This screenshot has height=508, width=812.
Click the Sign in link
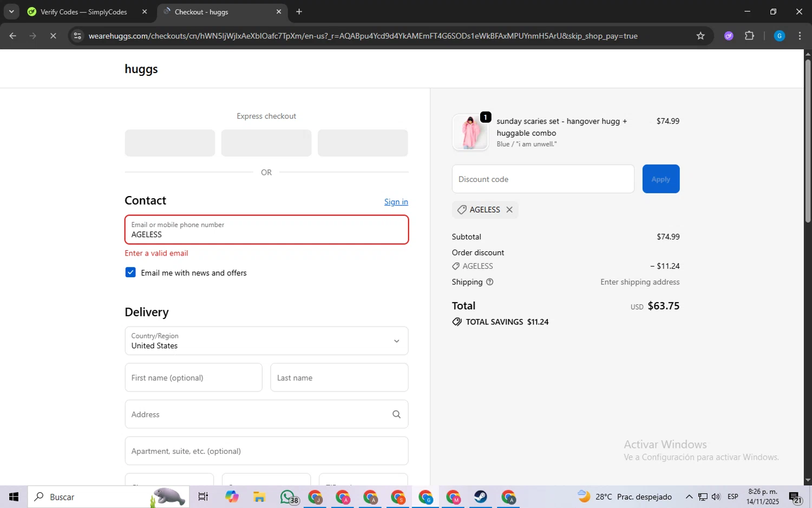click(x=396, y=201)
